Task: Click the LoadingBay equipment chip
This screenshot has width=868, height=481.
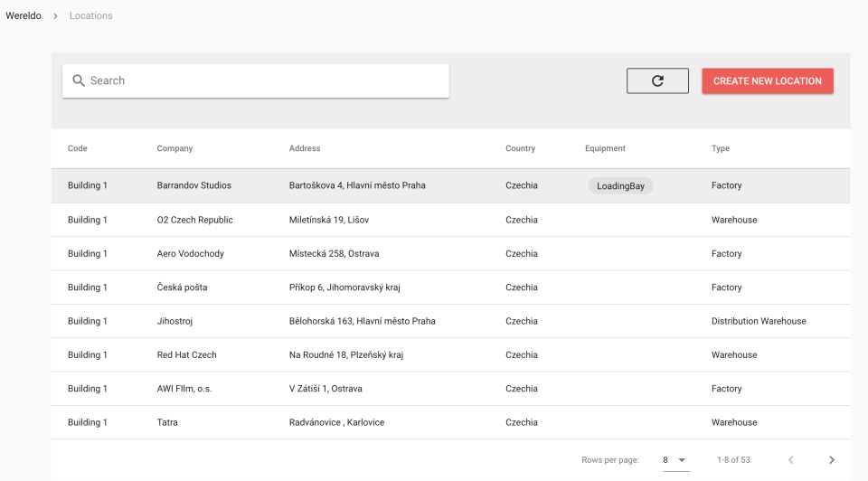Action: (x=620, y=185)
